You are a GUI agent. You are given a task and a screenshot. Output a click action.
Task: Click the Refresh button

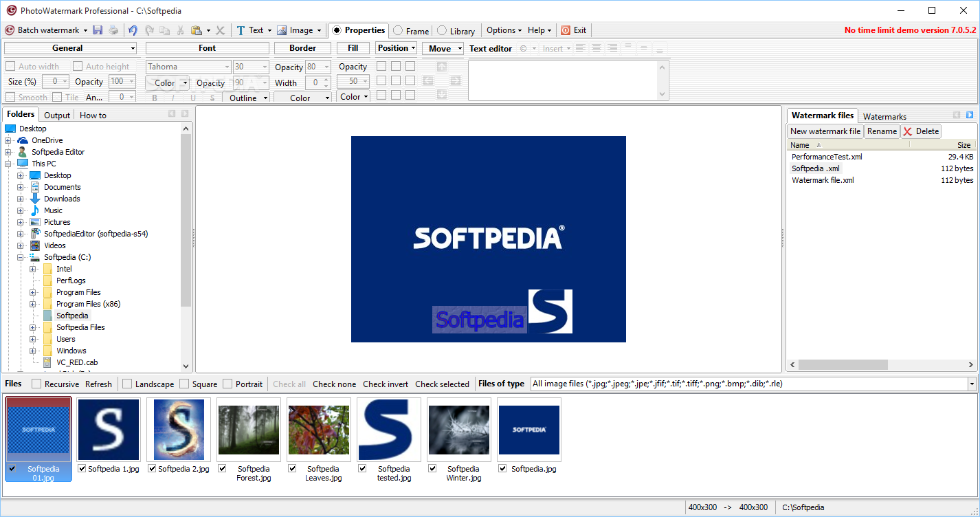click(x=98, y=384)
